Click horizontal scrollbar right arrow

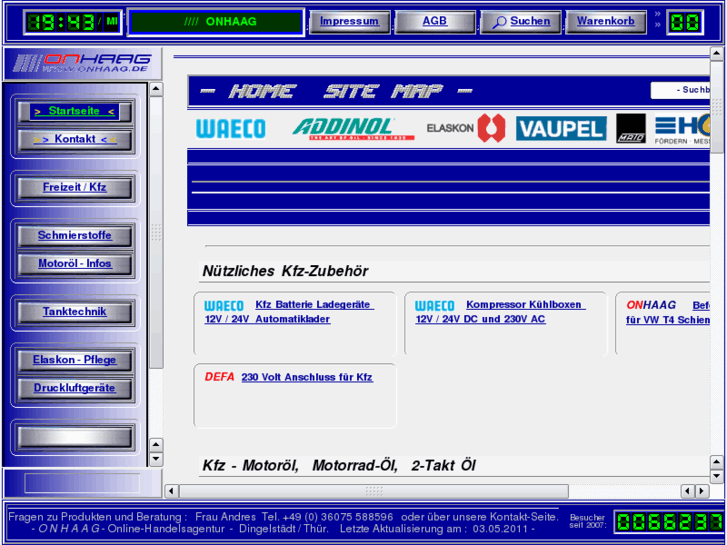click(701, 491)
